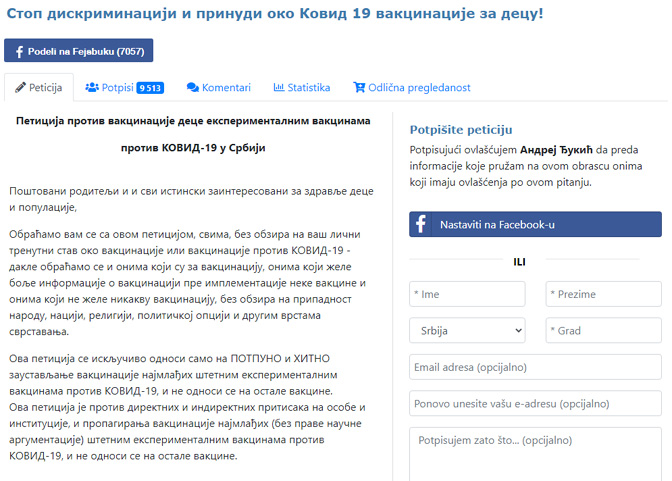This screenshot has width=672, height=481.
Task: Select the Peticija tab
Action: point(38,88)
